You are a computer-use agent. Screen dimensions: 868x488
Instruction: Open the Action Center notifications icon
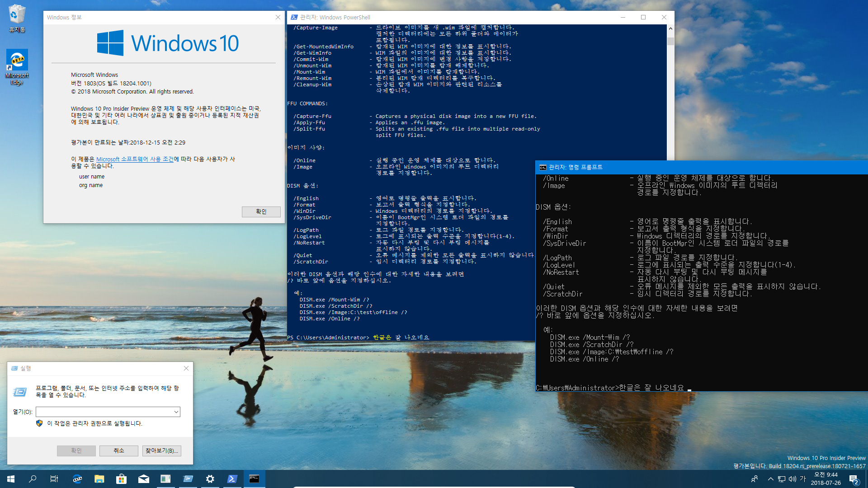pyautogui.click(x=854, y=479)
